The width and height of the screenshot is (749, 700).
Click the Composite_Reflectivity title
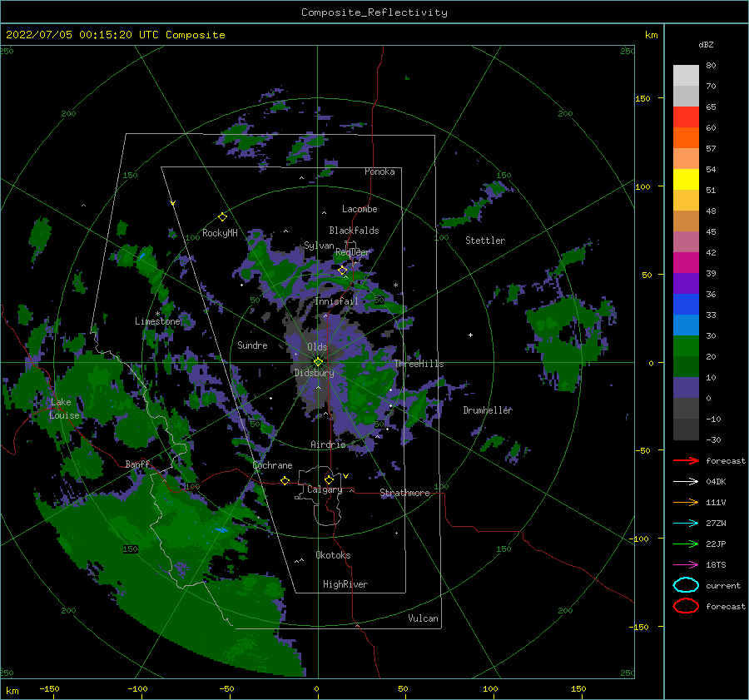[x=374, y=12]
